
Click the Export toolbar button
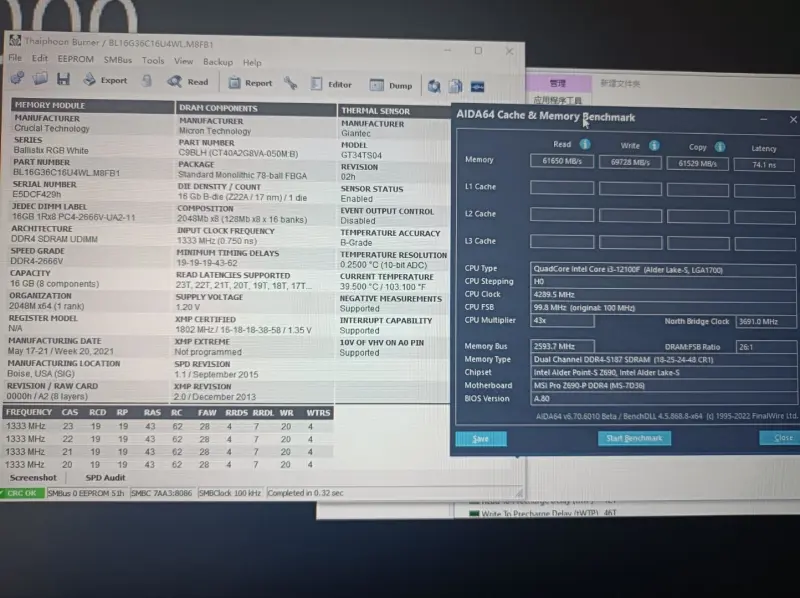point(105,80)
